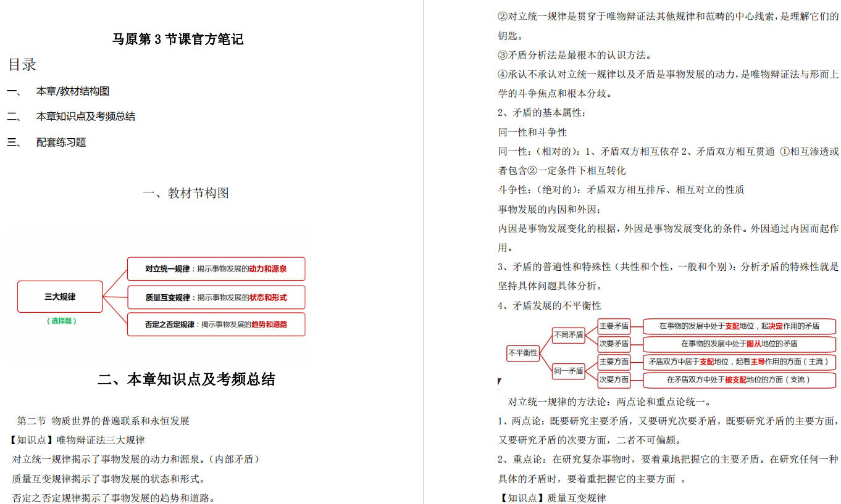Click line 4、矛盾发展的不平衡性

[550, 305]
